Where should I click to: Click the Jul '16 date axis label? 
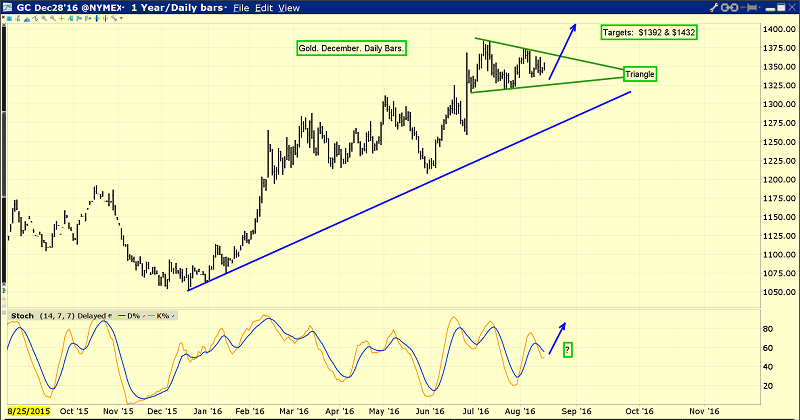point(476,411)
